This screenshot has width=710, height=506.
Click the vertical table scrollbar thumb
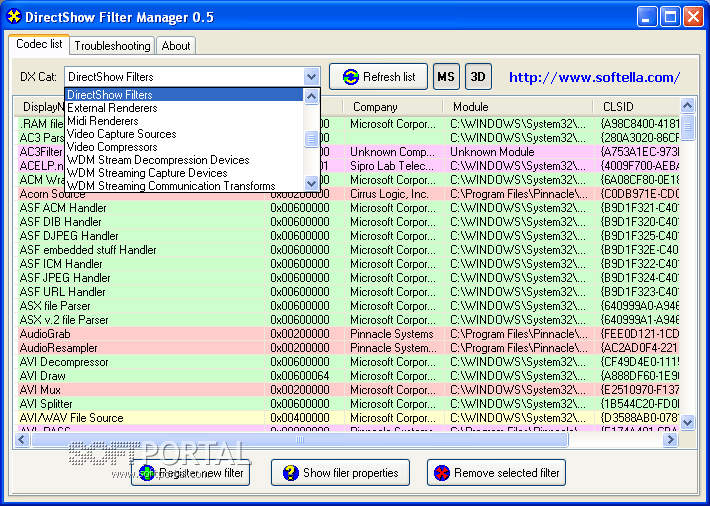tap(687, 127)
